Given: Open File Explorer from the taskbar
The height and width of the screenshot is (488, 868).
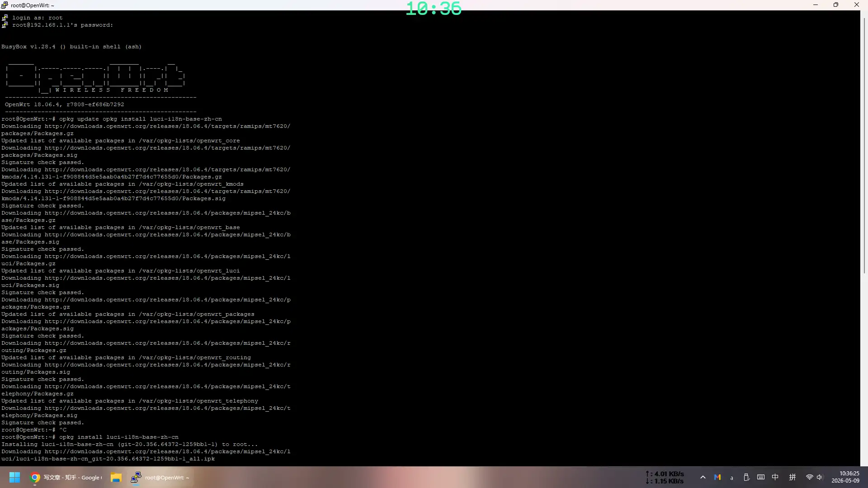Looking at the screenshot, I should (116, 477).
